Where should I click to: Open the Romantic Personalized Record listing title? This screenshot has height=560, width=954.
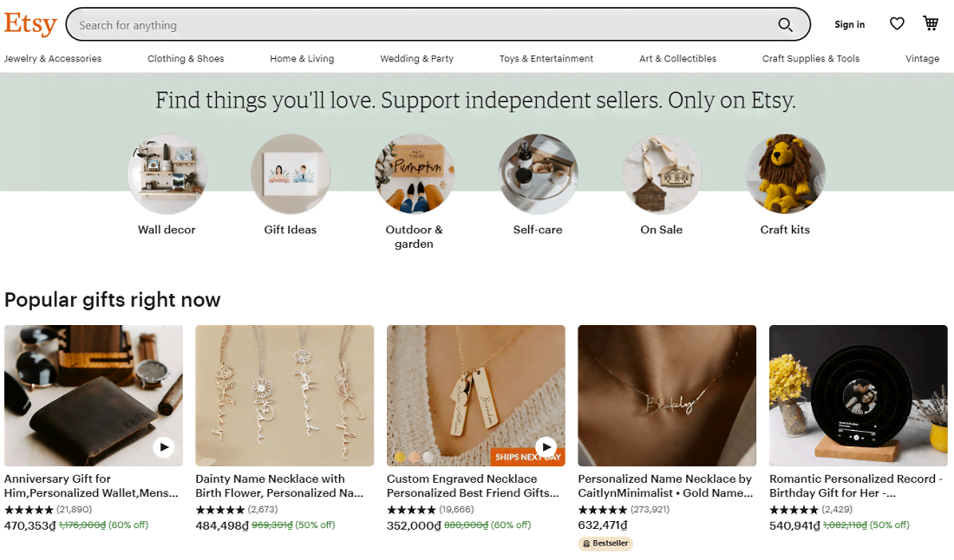pyautogui.click(x=857, y=485)
